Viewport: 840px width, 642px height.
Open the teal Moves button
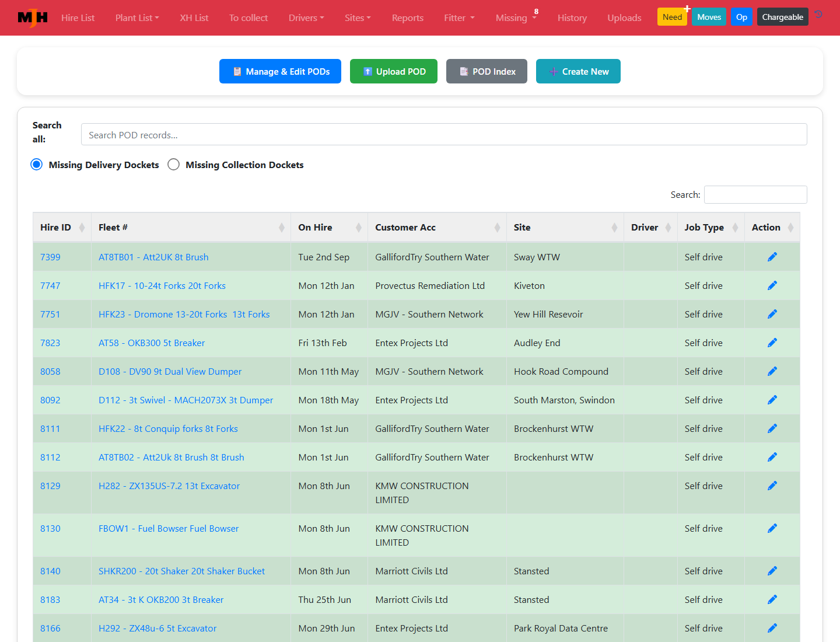click(x=709, y=17)
